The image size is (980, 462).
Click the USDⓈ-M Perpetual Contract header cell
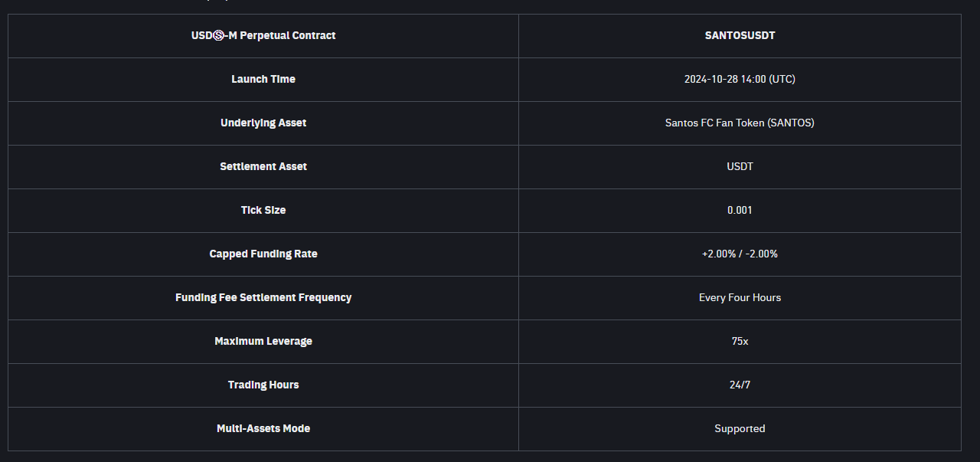(263, 35)
